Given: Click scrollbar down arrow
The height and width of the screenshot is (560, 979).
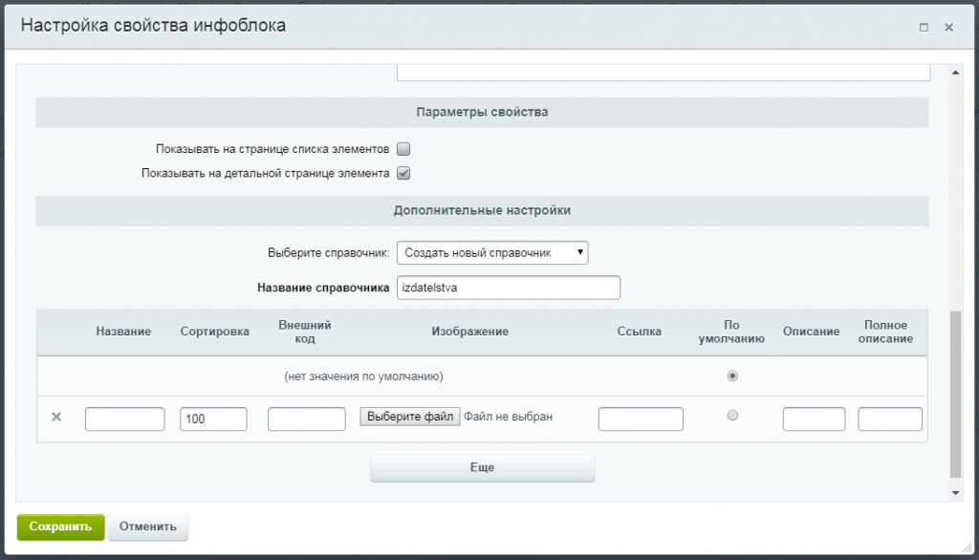Looking at the screenshot, I should [x=955, y=492].
